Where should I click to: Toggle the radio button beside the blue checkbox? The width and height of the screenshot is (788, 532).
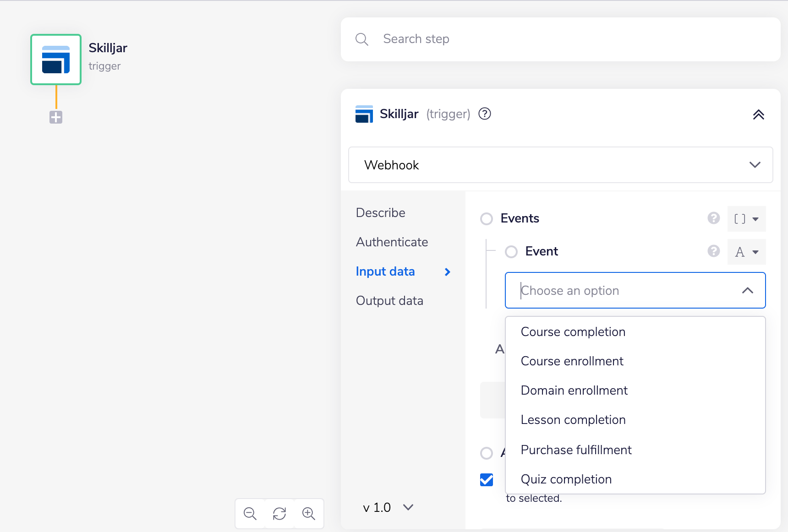[487, 453]
